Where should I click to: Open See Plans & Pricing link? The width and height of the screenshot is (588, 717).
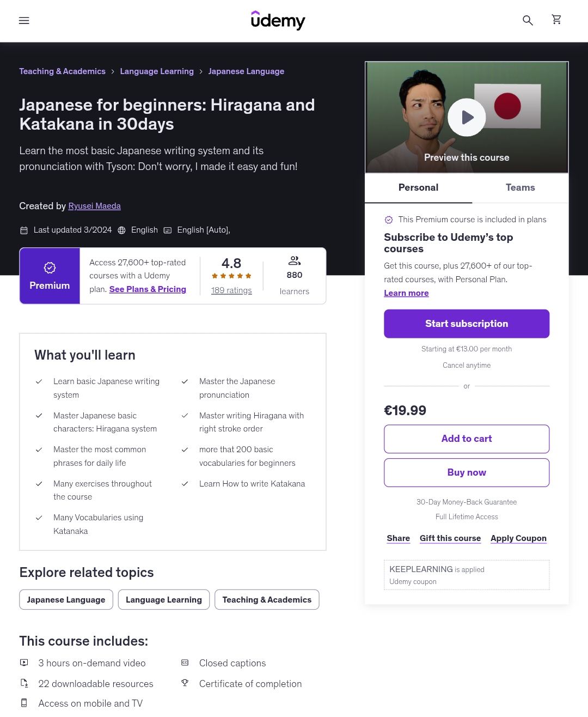point(148,289)
